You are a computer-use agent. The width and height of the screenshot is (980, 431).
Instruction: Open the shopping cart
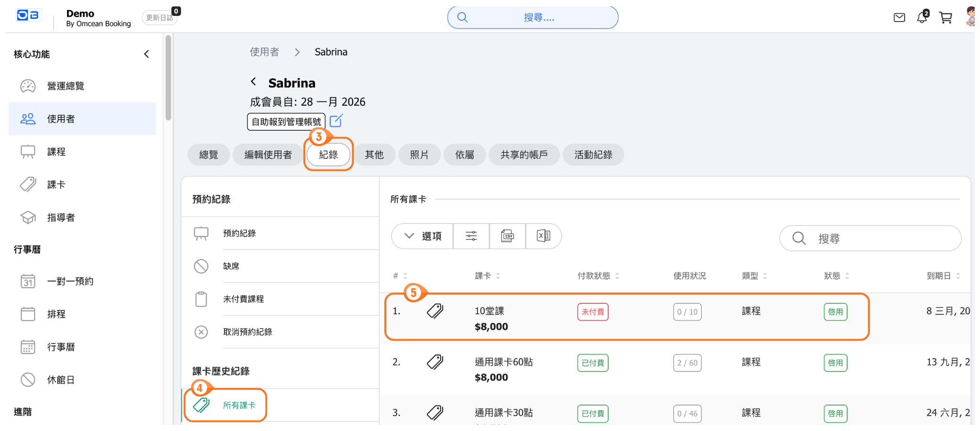tap(945, 18)
